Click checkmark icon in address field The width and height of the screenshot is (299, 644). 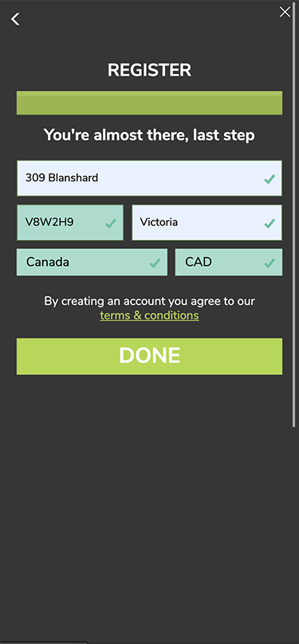click(269, 179)
